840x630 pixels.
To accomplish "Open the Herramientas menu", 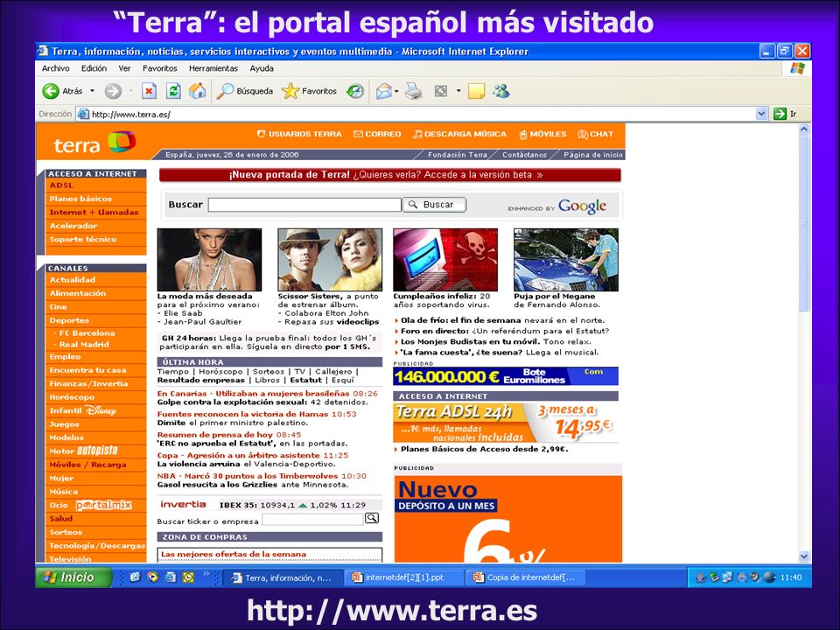I will 213,68.
